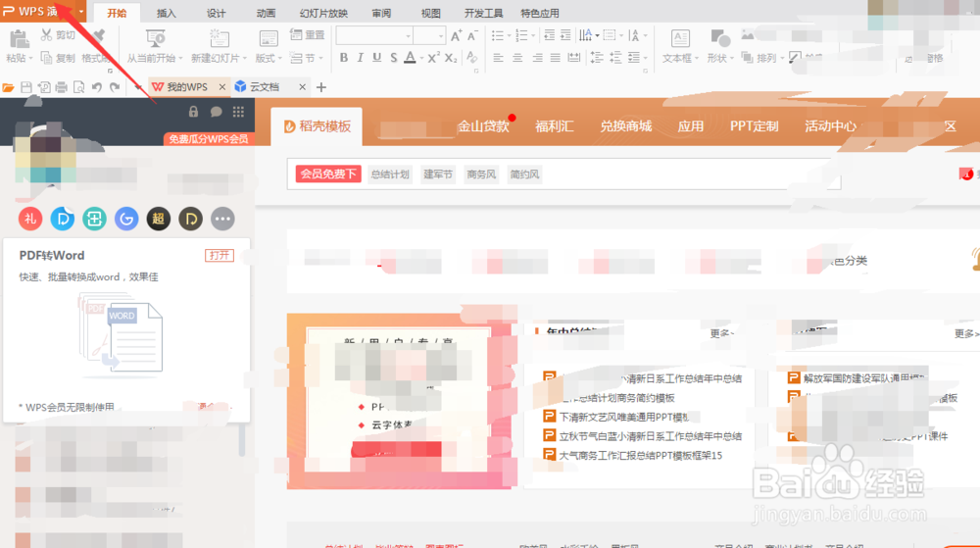
Task: Expand the Paste (粘贴) dropdown arrow
Action: (30, 58)
